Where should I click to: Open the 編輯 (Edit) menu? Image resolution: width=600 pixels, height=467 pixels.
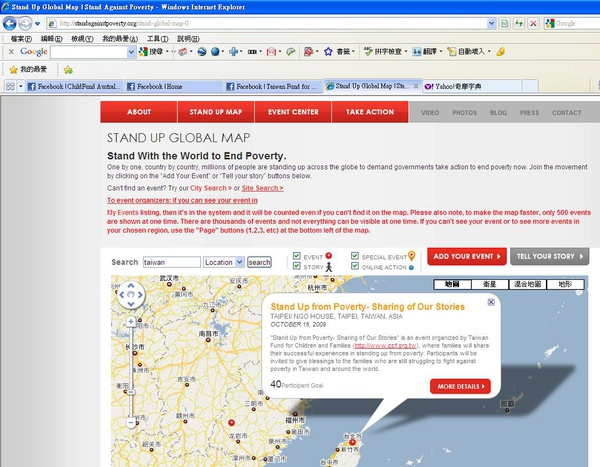(x=51, y=39)
